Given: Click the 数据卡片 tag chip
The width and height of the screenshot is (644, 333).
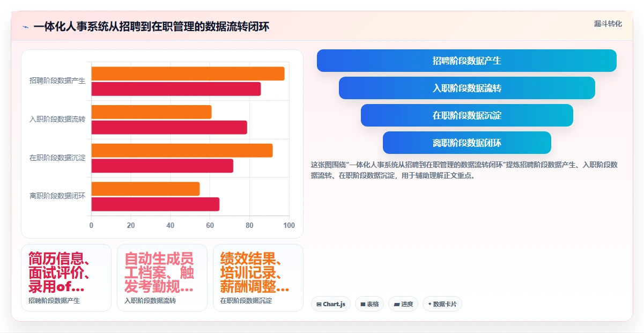Looking at the screenshot, I should (x=442, y=304).
